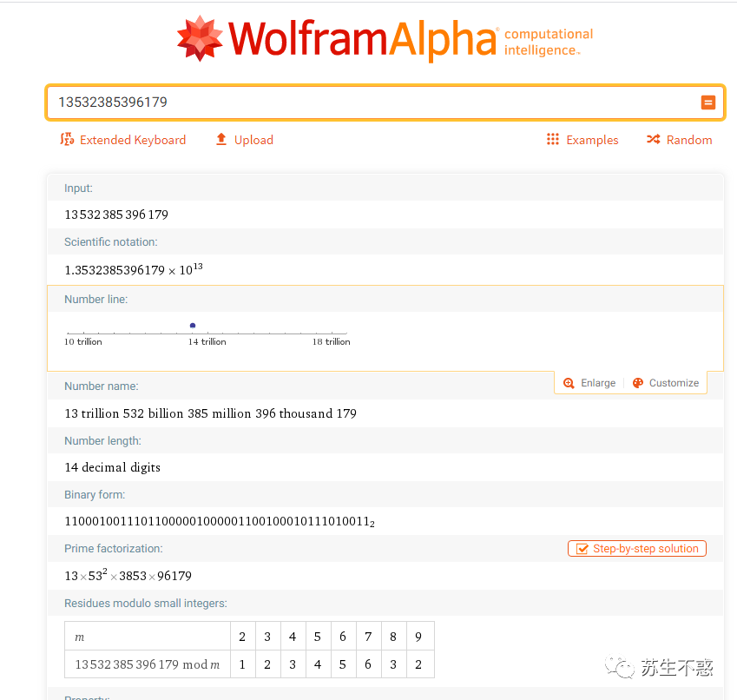The height and width of the screenshot is (700, 737).
Task: Click the '18 trillion' axis label
Action: (x=332, y=342)
